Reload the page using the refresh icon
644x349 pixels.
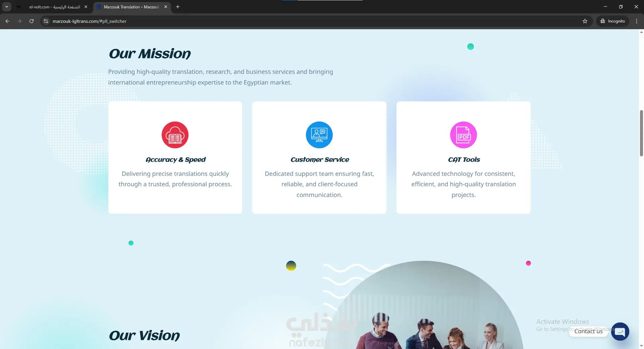tap(32, 21)
